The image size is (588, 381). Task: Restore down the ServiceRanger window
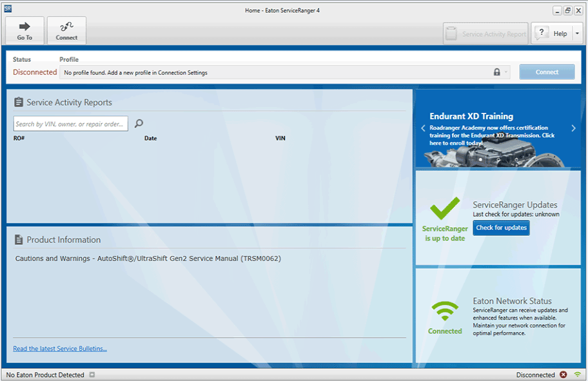tap(568, 10)
